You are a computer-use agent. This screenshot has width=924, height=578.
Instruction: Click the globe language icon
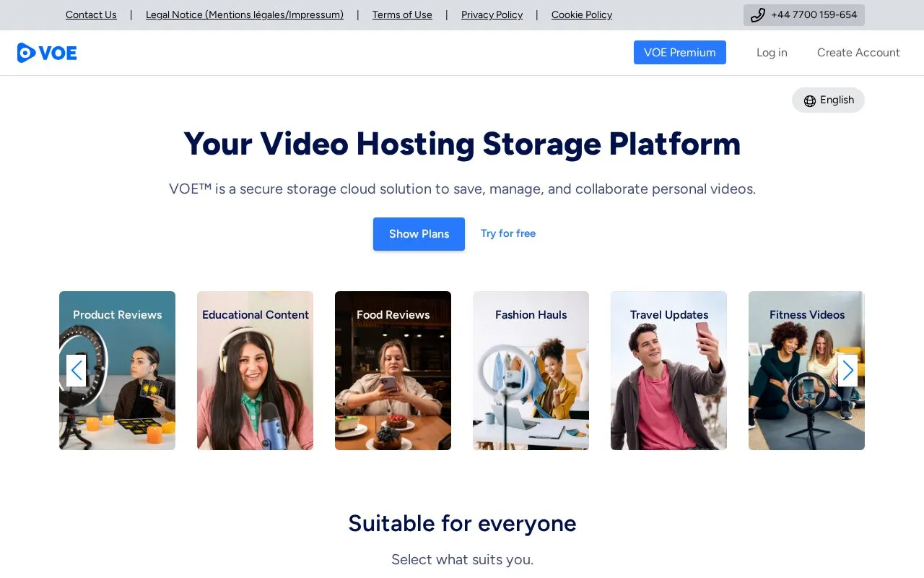point(810,100)
